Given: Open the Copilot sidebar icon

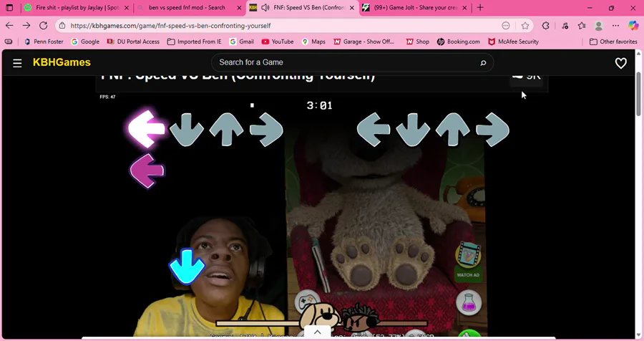Looking at the screenshot, I should click(x=633, y=26).
